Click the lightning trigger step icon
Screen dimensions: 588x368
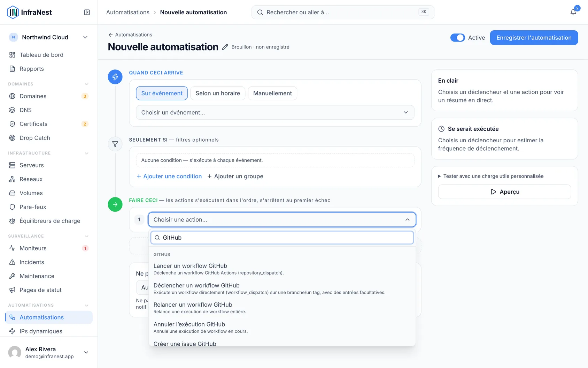pos(115,77)
